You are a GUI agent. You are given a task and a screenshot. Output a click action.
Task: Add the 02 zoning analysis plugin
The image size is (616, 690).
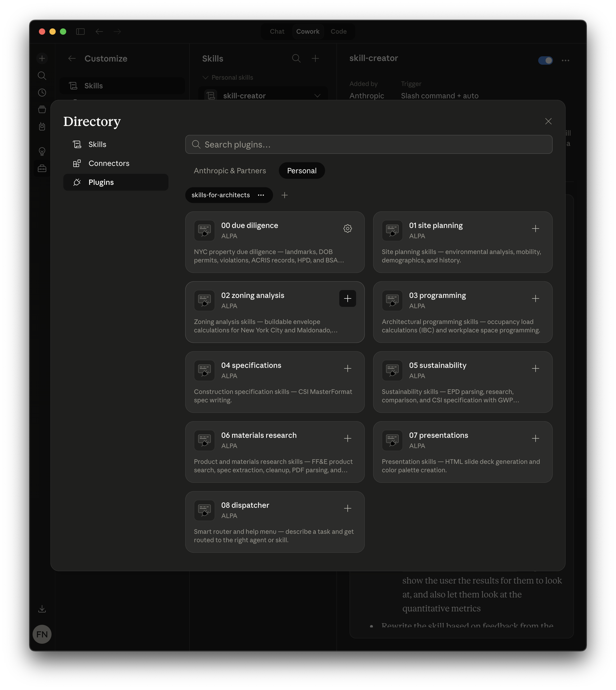pos(348,298)
